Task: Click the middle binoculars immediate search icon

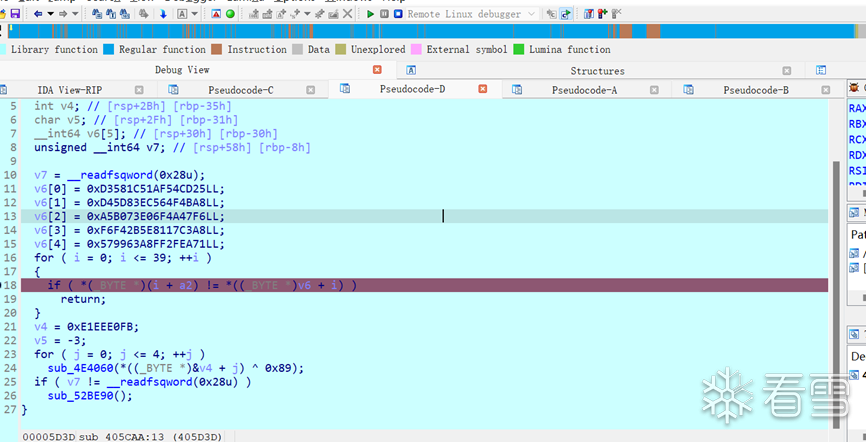Action: [x=110, y=14]
